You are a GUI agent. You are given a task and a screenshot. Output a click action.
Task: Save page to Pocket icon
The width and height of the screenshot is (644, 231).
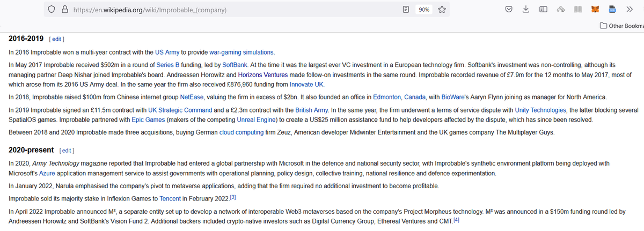(509, 10)
